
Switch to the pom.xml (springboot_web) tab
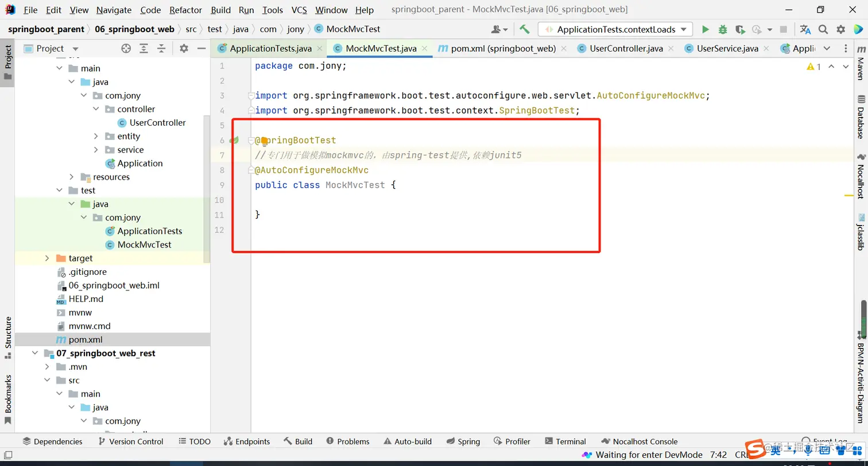[503, 49]
